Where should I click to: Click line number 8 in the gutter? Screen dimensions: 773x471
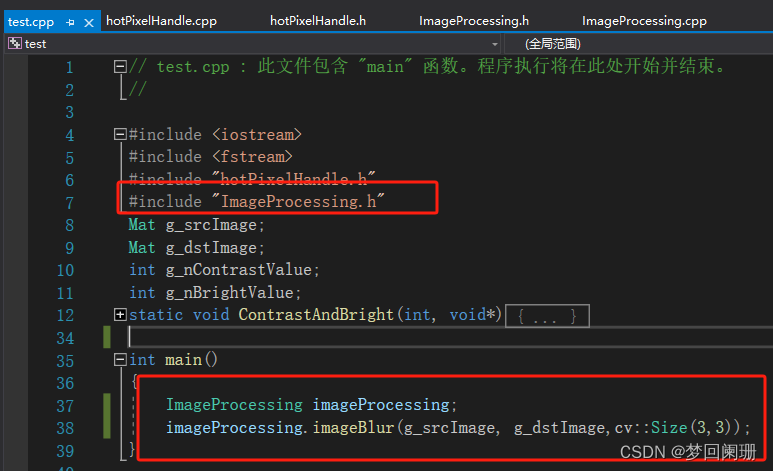click(70, 225)
